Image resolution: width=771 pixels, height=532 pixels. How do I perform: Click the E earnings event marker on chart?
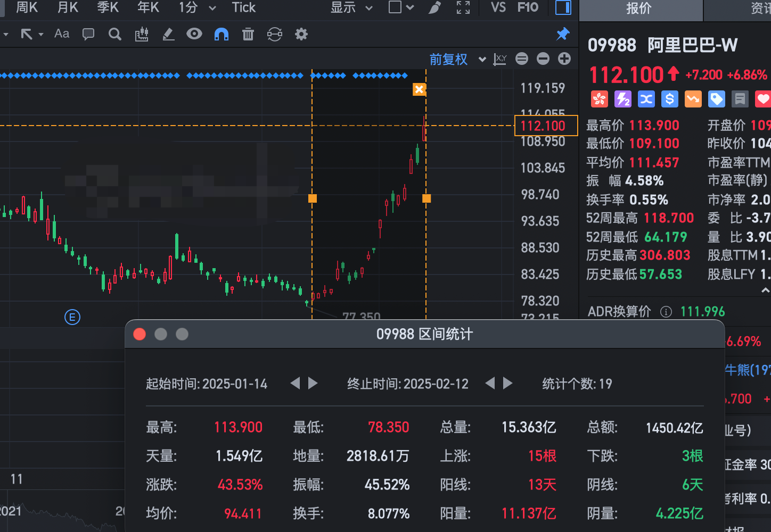72,318
